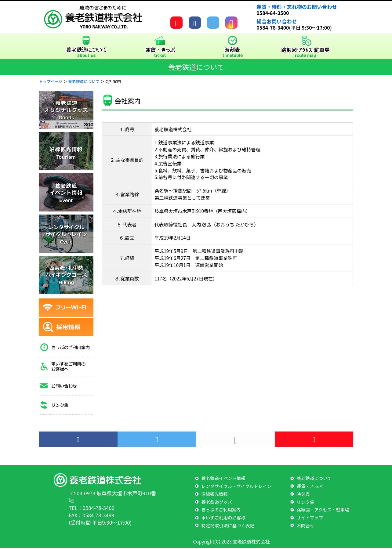The image size is (392, 549).
Task: Open 養老鉄道イベント情報 Event thumbnail
Action: click(66, 192)
